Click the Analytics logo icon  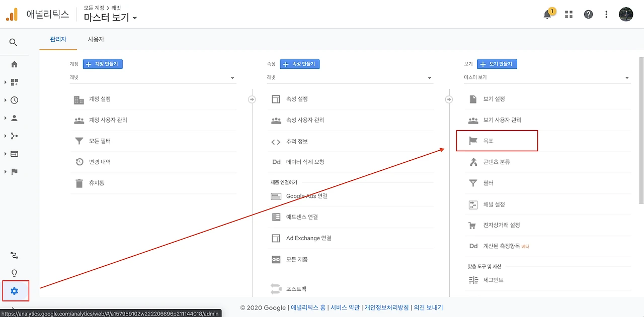click(x=12, y=15)
